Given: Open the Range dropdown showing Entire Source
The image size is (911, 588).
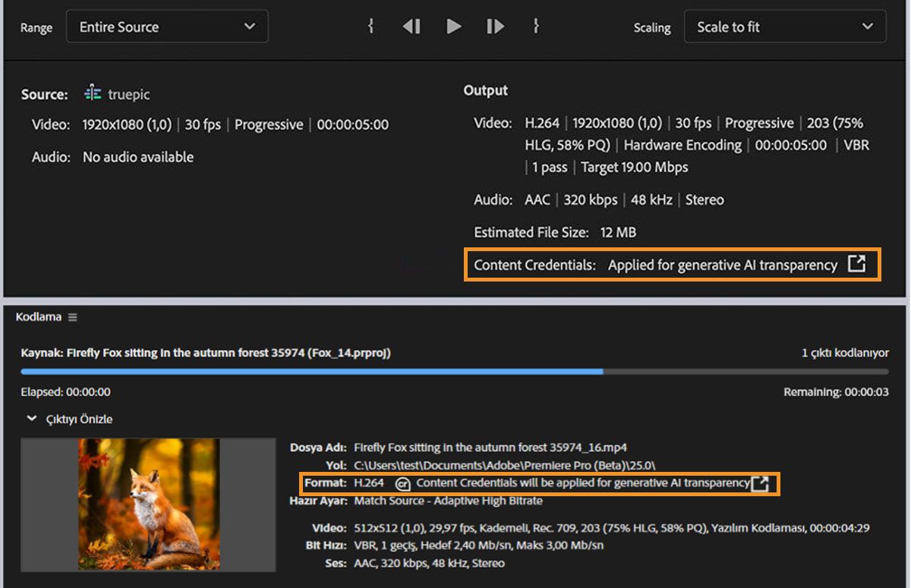Looking at the screenshot, I should coord(167,27).
